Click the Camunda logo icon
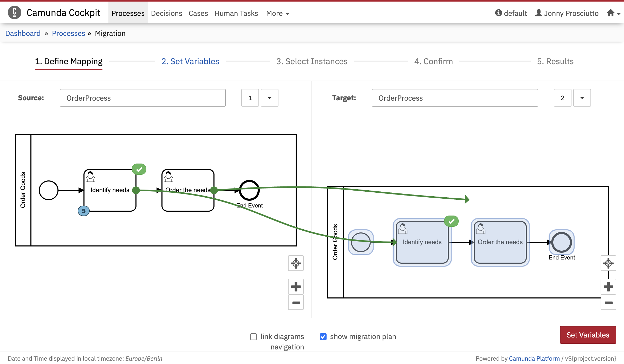 [15, 12]
